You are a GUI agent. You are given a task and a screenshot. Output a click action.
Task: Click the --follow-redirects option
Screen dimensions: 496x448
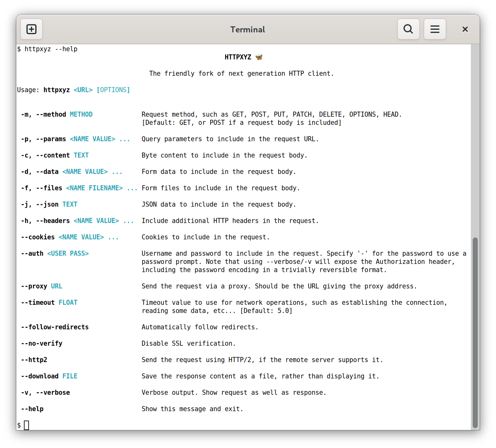click(x=55, y=327)
